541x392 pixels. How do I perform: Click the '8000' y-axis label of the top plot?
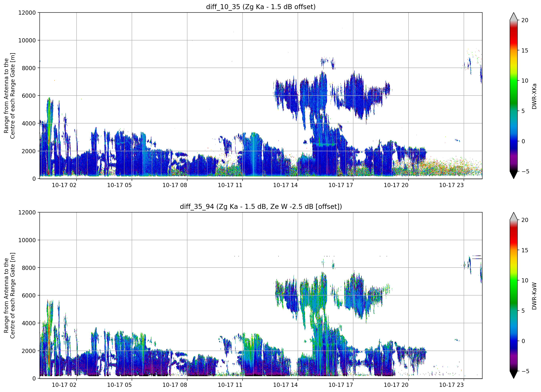pyautogui.click(x=29, y=68)
